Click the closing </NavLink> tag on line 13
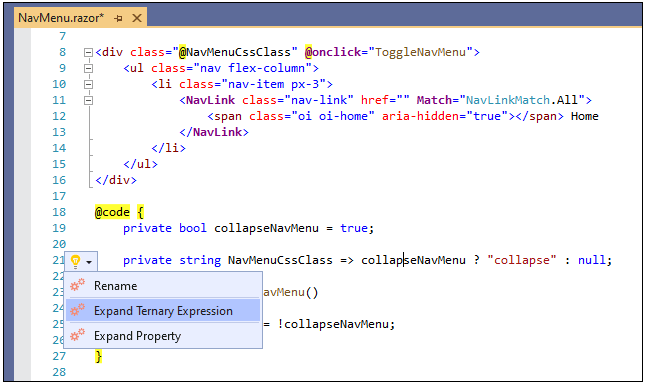Viewport: 646px width, 385px height. click(214, 132)
